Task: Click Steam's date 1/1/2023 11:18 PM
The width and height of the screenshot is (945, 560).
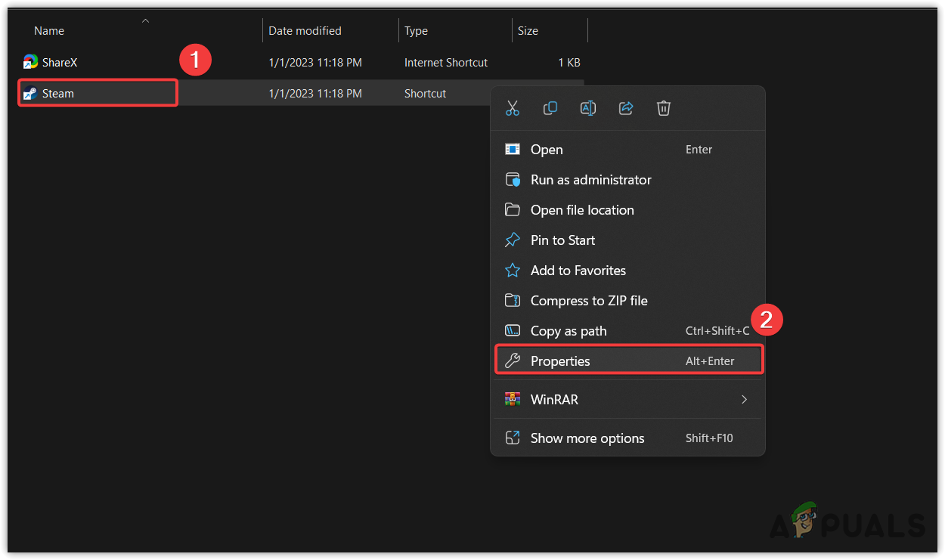Action: click(315, 94)
